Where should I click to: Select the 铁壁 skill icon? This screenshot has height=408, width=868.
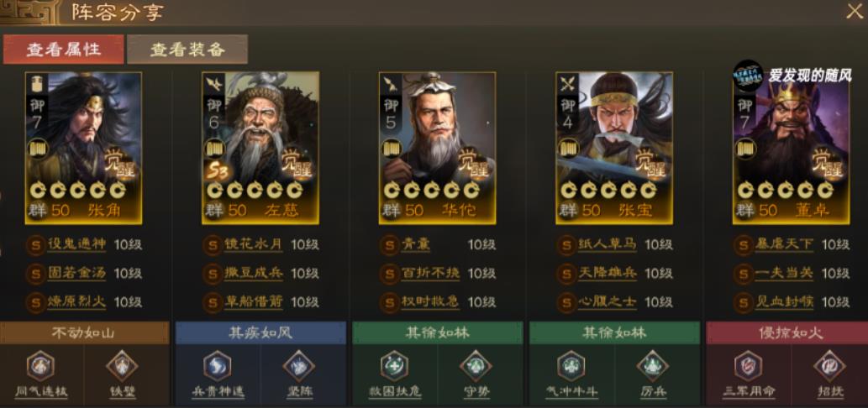coord(121,365)
